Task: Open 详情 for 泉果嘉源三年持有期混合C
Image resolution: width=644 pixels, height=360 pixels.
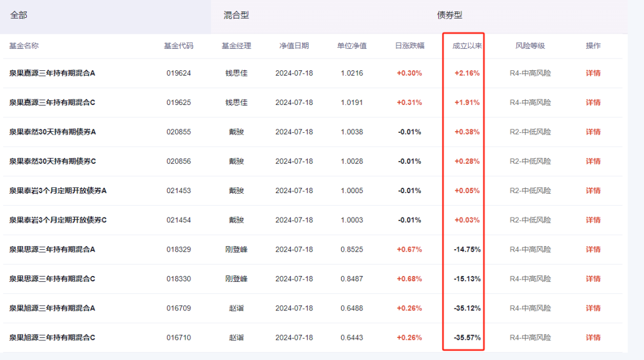Action: (593, 103)
